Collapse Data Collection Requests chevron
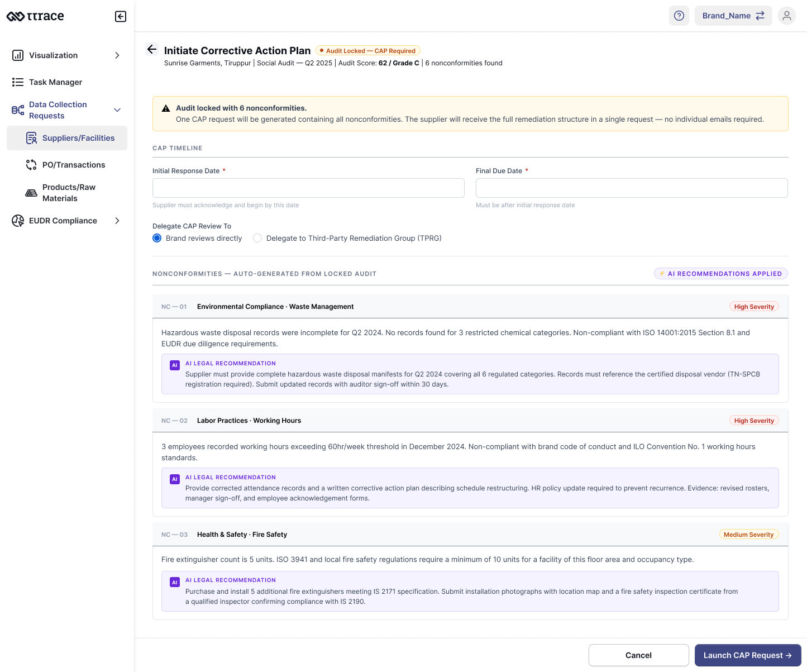This screenshot has height=672, width=807. pyautogui.click(x=117, y=110)
